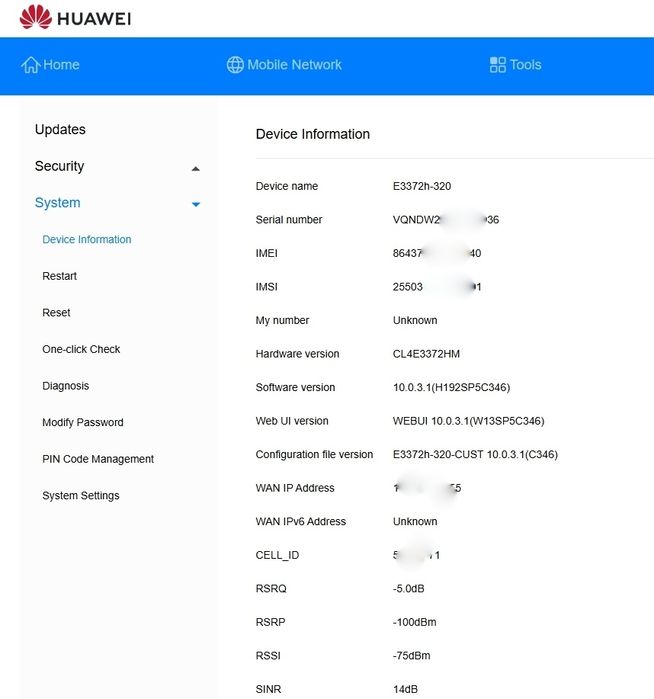This screenshot has width=654, height=699.
Task: Click the IMSI label
Action: pos(266,286)
